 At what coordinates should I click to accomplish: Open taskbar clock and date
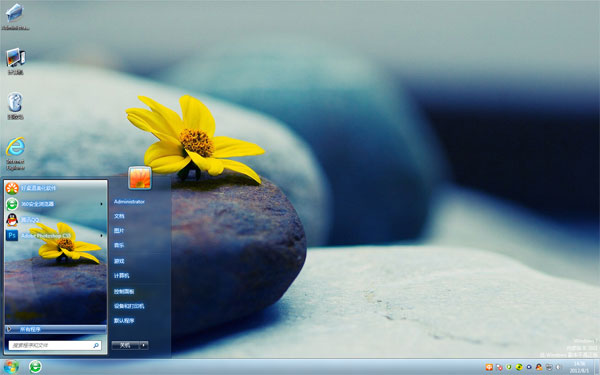[579, 367]
